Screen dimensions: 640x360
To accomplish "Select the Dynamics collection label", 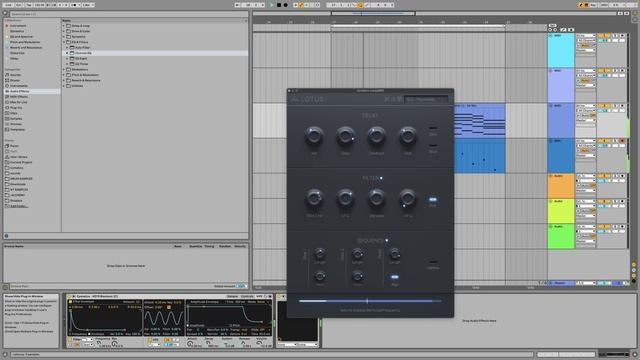I will [x=17, y=31].
